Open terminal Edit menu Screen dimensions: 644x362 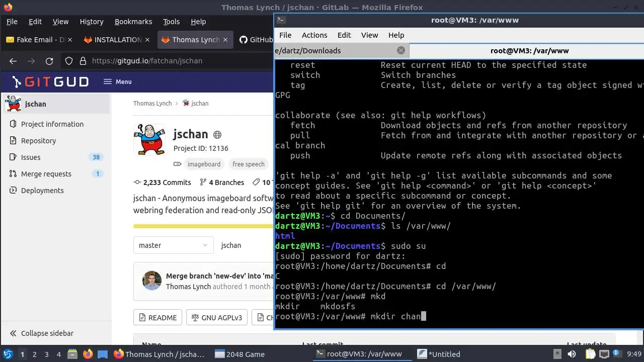[x=344, y=35]
